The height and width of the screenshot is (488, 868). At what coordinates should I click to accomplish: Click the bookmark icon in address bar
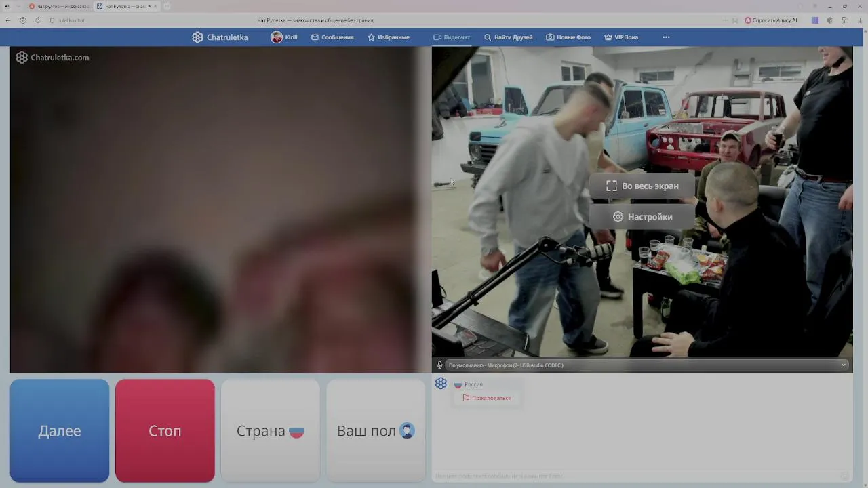735,20
